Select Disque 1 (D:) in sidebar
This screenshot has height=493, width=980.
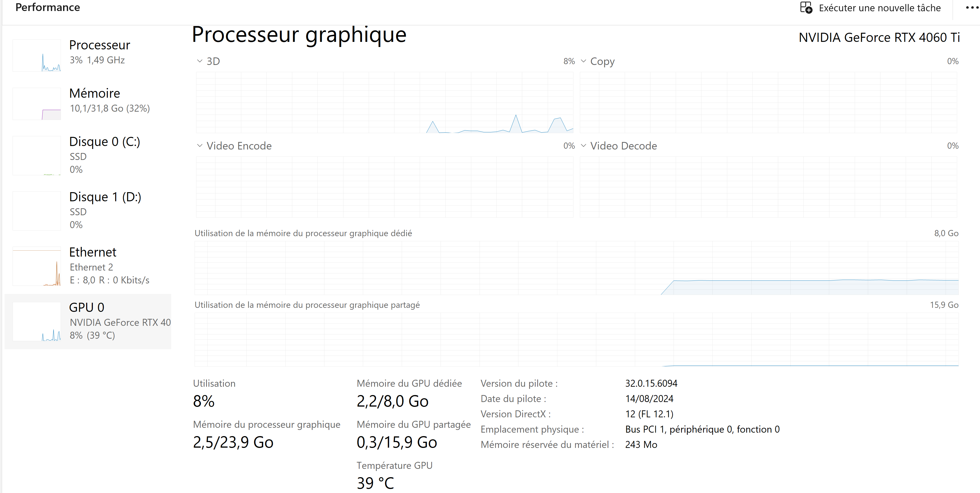point(105,197)
